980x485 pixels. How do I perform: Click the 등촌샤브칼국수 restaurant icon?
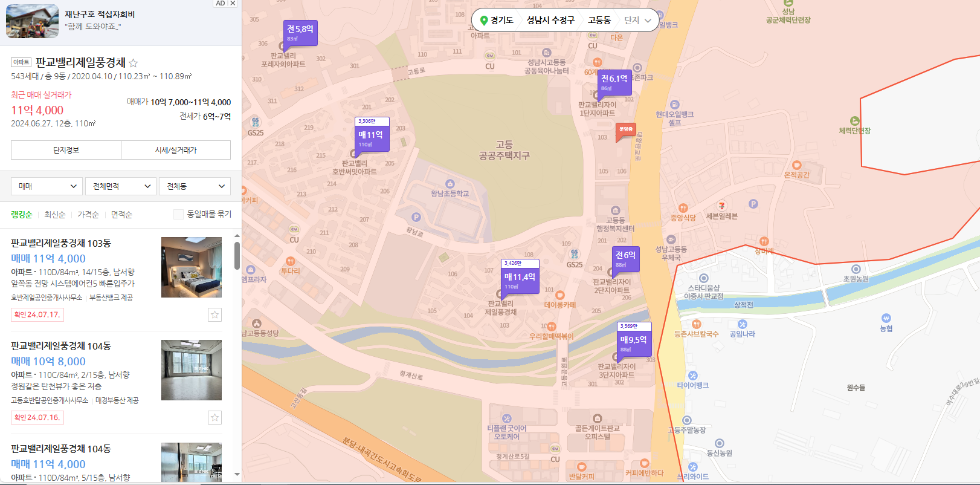point(696,324)
